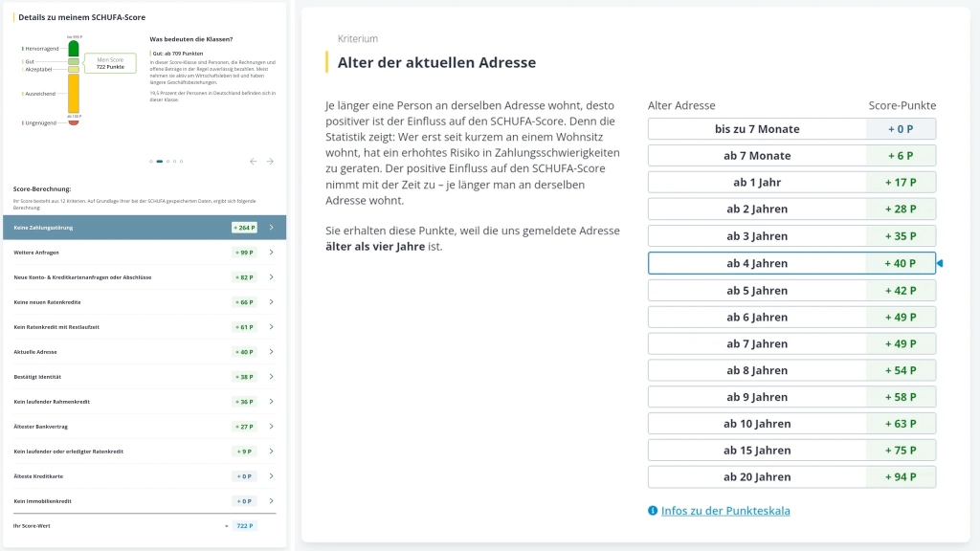Click the "Ihr Score-Wert" total row
This screenshot has width=980, height=551.
[x=144, y=525]
